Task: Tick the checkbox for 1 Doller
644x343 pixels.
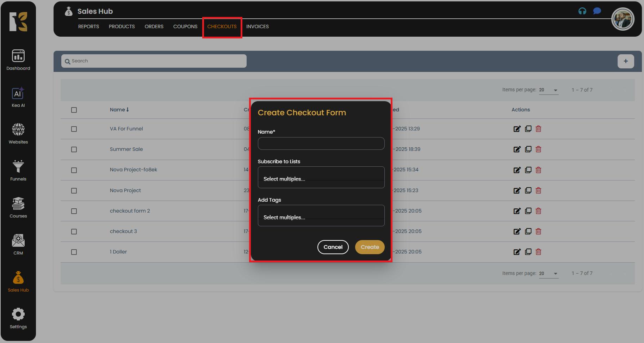Action: click(74, 252)
